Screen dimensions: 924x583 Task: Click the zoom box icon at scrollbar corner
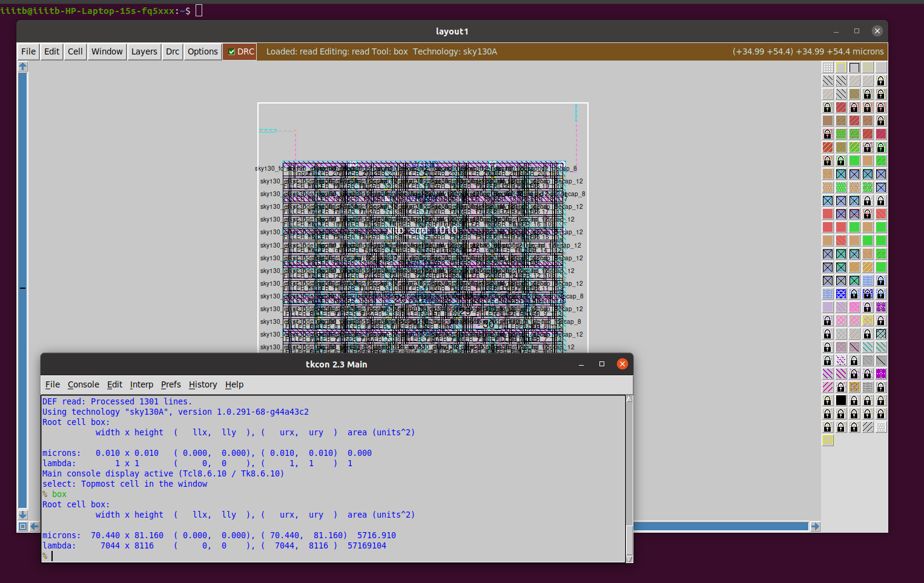(22, 527)
